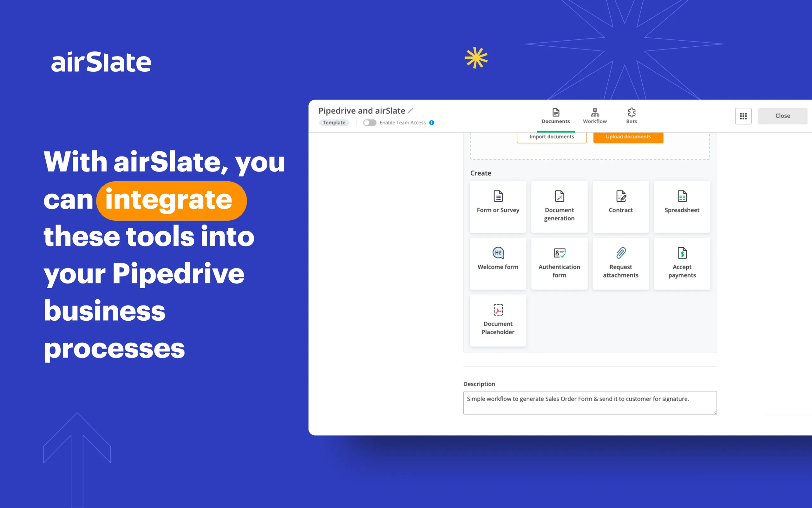
Task: Click the orange Upload documents button
Action: point(628,137)
